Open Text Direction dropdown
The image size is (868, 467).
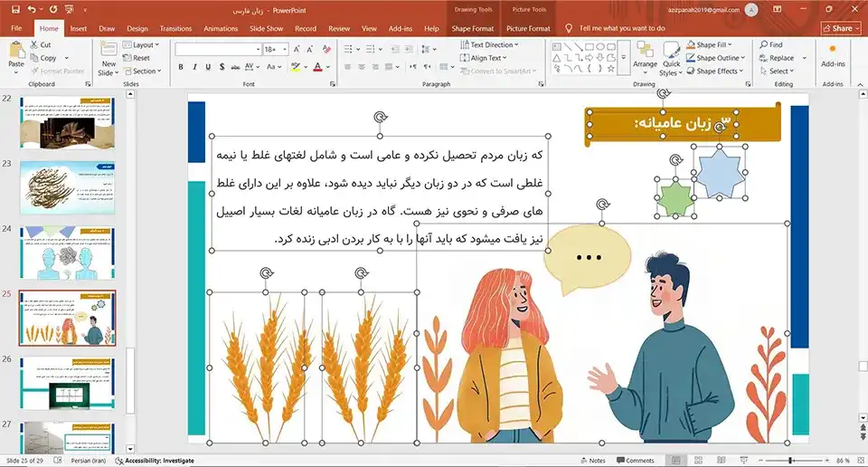489,45
